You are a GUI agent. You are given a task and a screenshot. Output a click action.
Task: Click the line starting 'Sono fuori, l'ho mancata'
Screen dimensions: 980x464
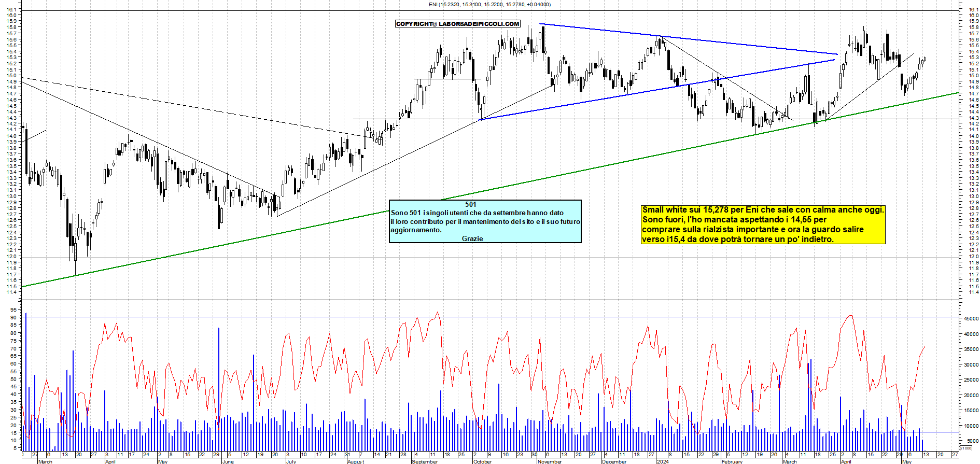click(x=734, y=220)
